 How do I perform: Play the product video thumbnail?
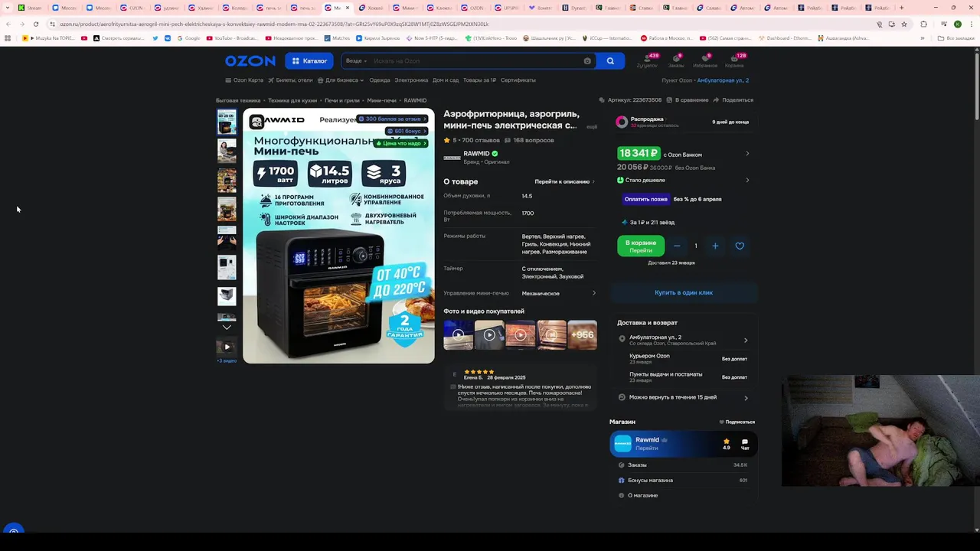tap(227, 347)
